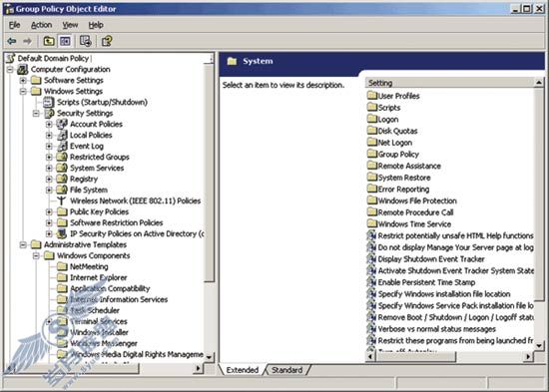Viewport: 549px width, 392px height.
Task: Toggle the Show/Hide Console Tree icon
Action: coord(65,41)
